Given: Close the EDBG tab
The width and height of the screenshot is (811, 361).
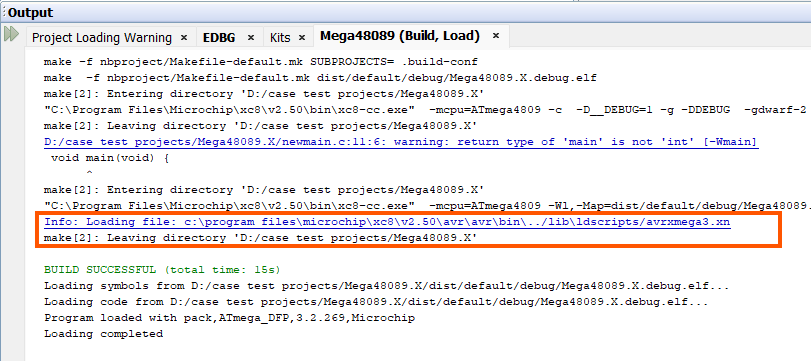Looking at the screenshot, I should tap(251, 38).
